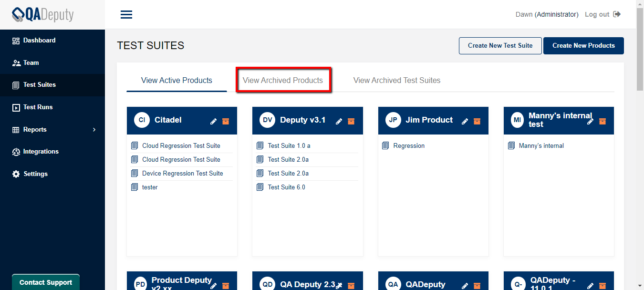Open Manny's internal suite link

(541, 145)
